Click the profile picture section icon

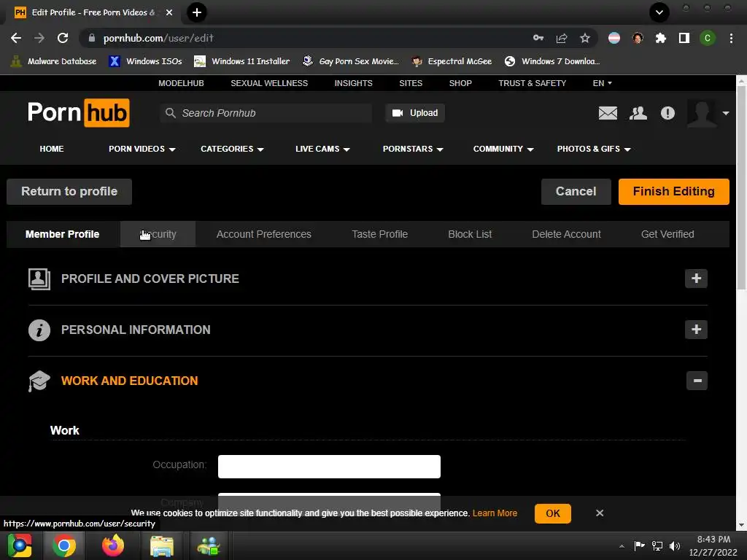39,279
